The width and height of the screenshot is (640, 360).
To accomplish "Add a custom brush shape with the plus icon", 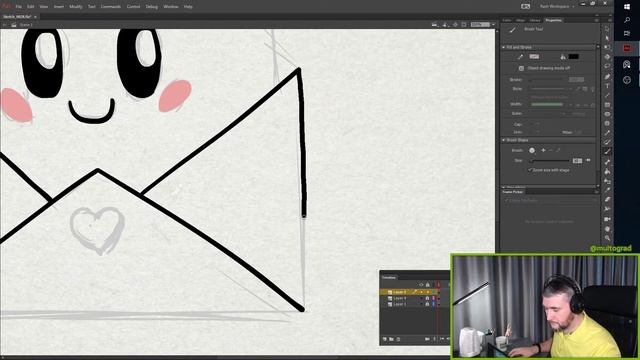I will click(x=543, y=150).
